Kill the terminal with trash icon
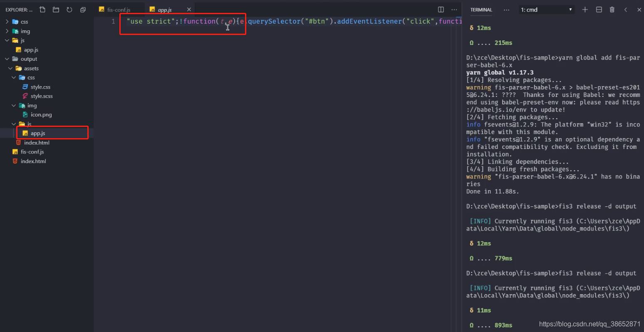 point(612,10)
